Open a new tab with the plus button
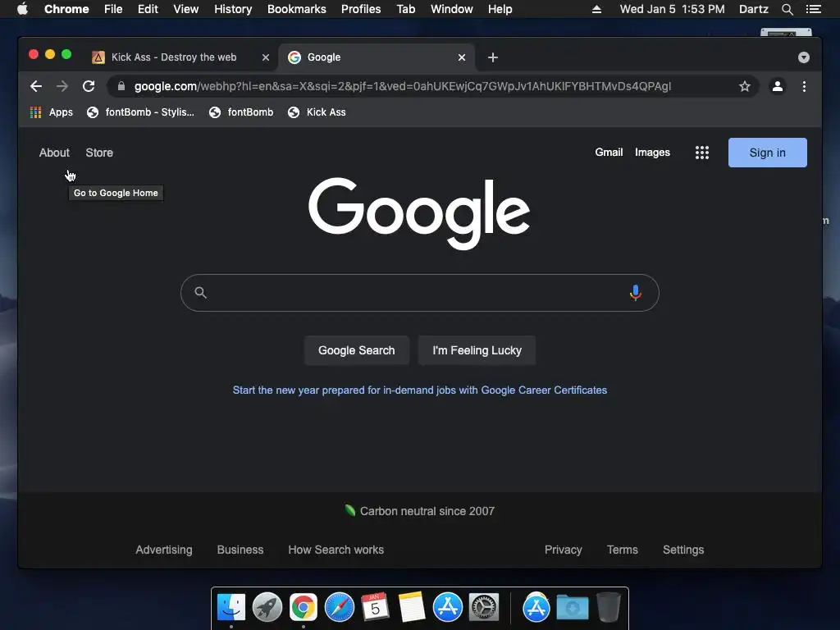 [x=493, y=57]
